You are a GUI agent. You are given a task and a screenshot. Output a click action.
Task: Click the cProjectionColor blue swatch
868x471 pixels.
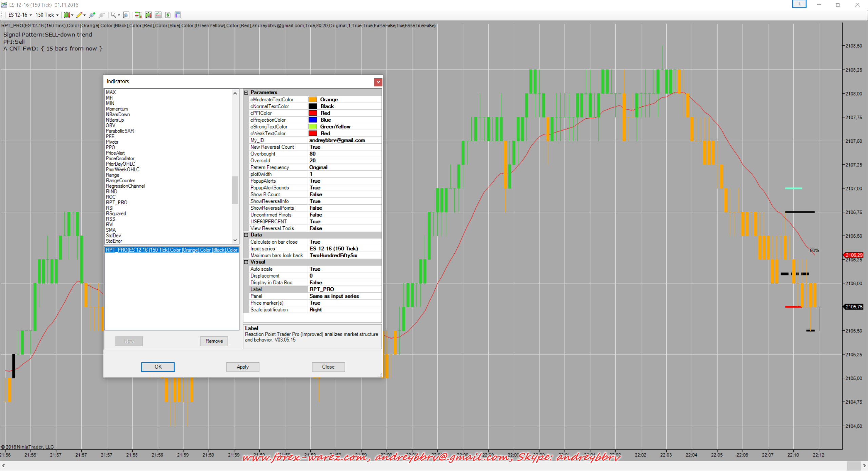pyautogui.click(x=313, y=120)
